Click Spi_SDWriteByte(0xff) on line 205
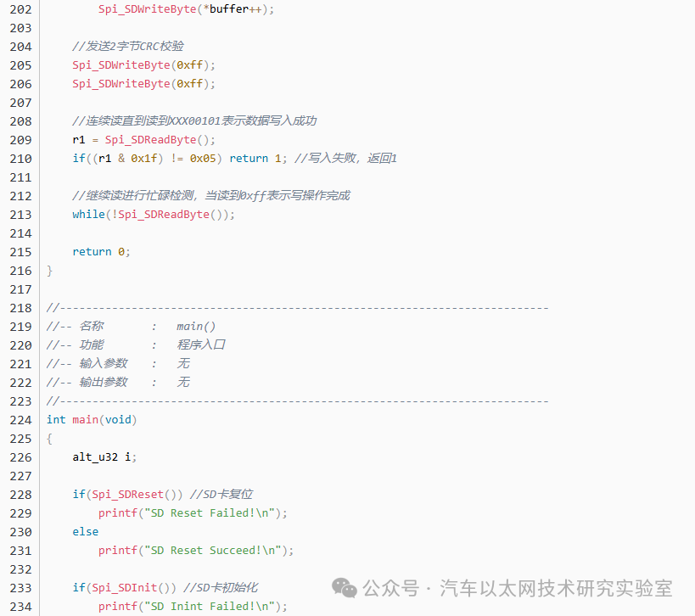This screenshot has height=616, width=695. tap(143, 65)
